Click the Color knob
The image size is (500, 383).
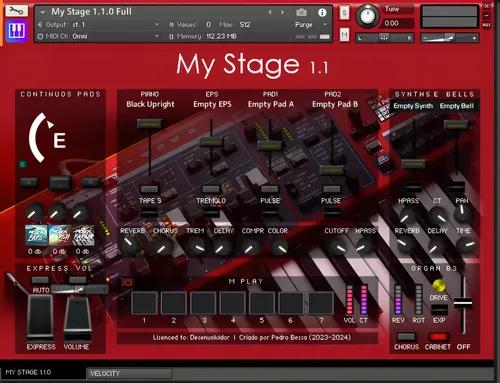[279, 247]
